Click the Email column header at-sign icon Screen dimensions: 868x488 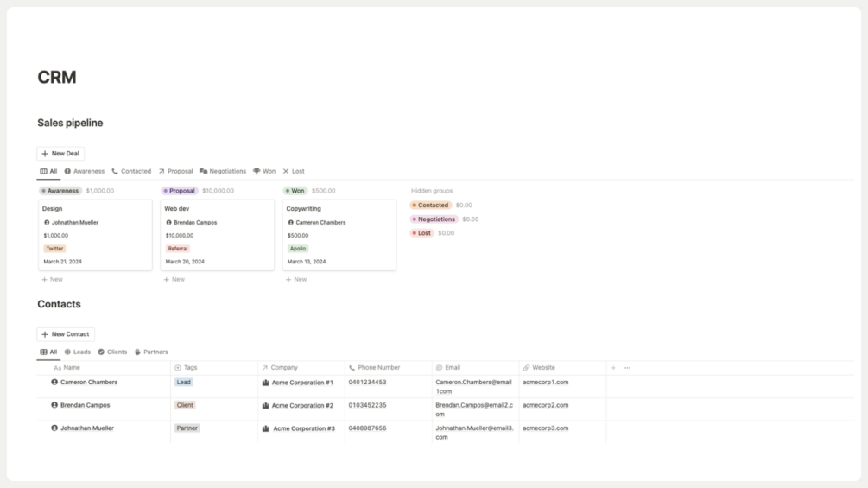click(x=439, y=367)
